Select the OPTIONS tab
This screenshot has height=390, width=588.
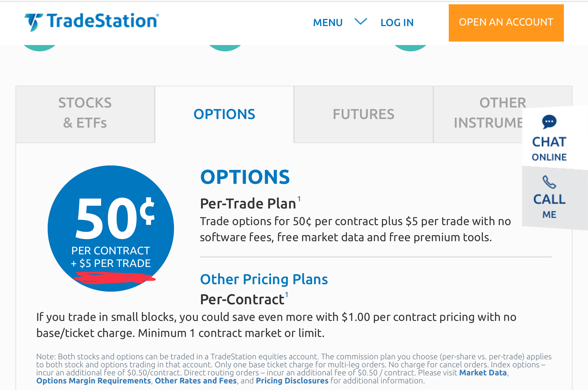point(224,114)
